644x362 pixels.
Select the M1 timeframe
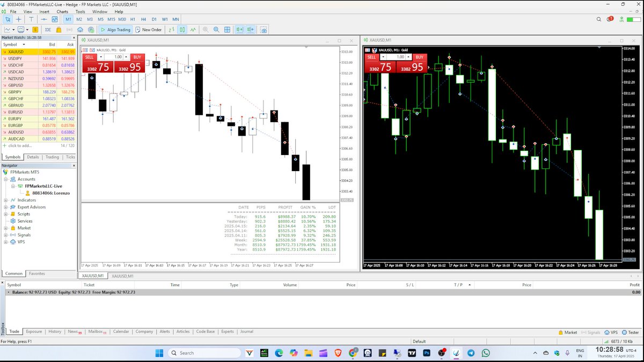point(68,19)
